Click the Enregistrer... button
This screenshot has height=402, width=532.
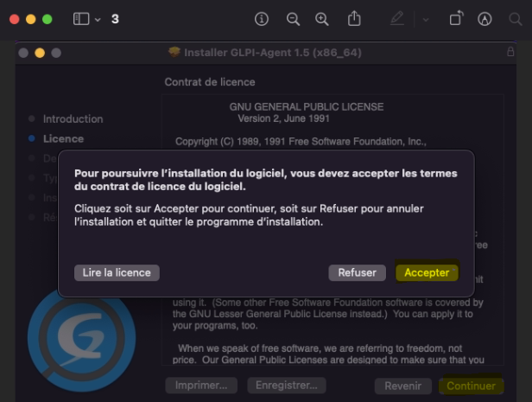287,386
